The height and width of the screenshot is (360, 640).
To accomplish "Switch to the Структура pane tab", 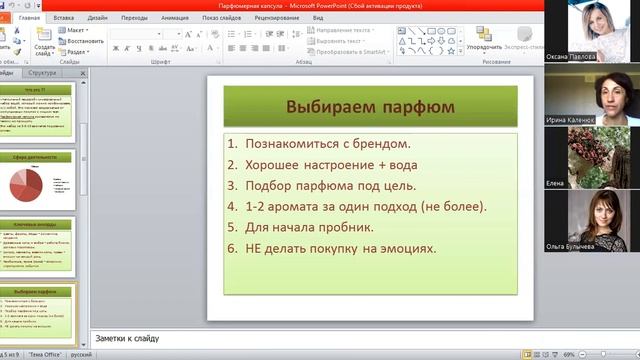I will (x=42, y=73).
